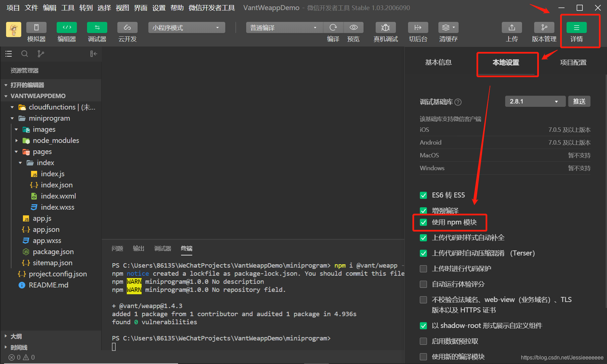Toggle 上传代码时样式自动补全 checkbox
Screen dimensions: 607x364
[x=424, y=238]
